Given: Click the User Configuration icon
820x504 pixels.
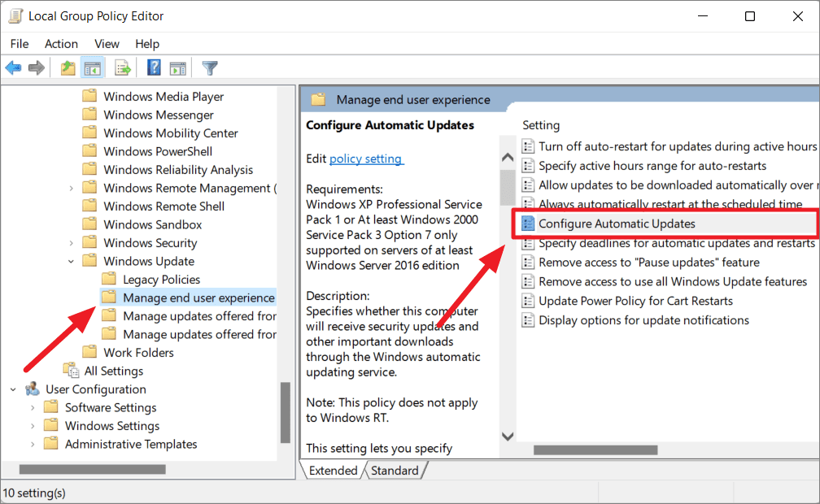Looking at the screenshot, I should click(x=33, y=389).
